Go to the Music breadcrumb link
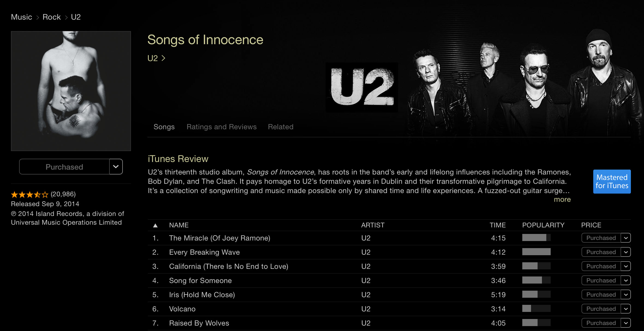This screenshot has width=644, height=331. tap(22, 17)
